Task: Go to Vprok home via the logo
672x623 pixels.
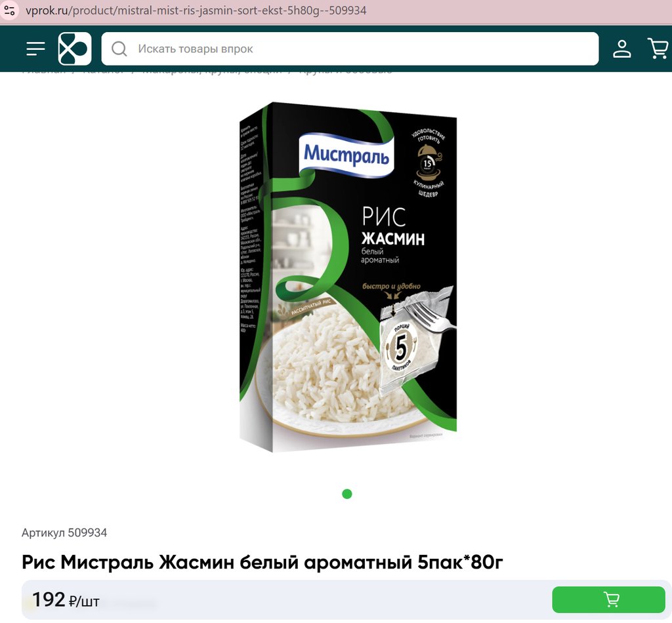Action: point(75,49)
